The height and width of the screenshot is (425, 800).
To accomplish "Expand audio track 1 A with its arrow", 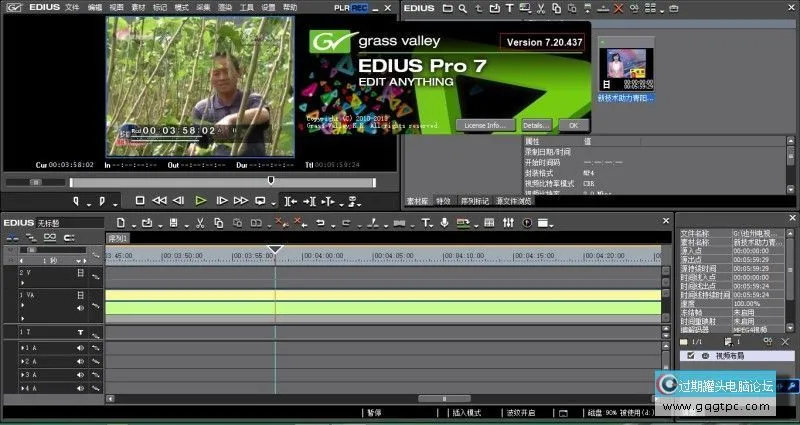I will 22,348.
